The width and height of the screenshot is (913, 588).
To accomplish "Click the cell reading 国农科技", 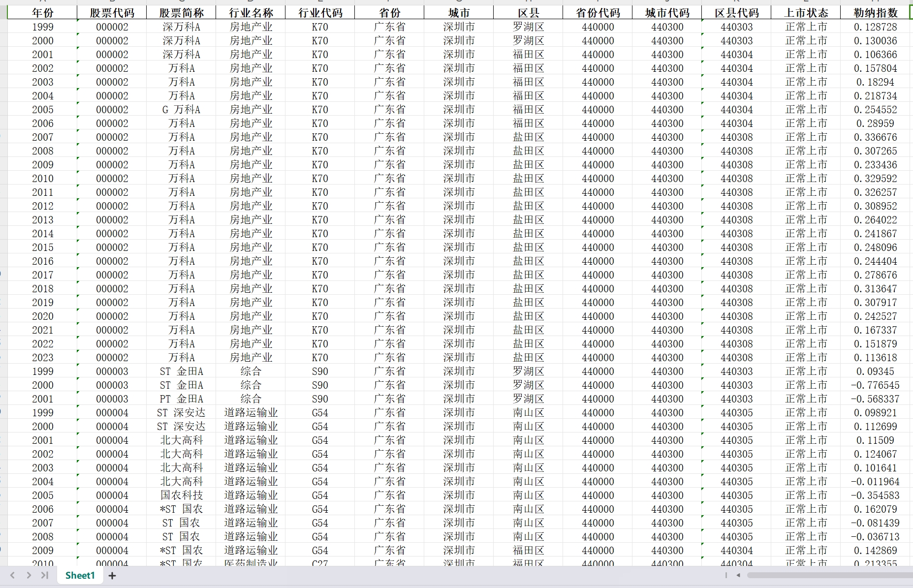I will (181, 495).
